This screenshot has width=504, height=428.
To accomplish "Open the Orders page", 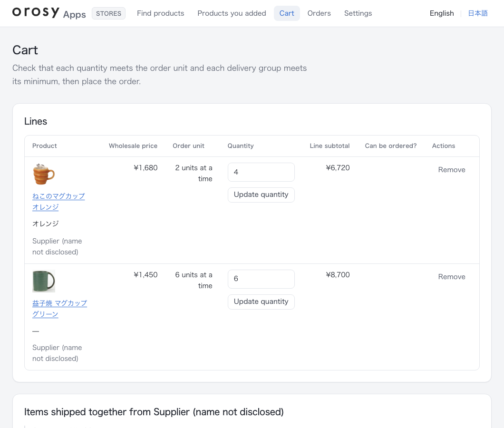I will click(319, 13).
